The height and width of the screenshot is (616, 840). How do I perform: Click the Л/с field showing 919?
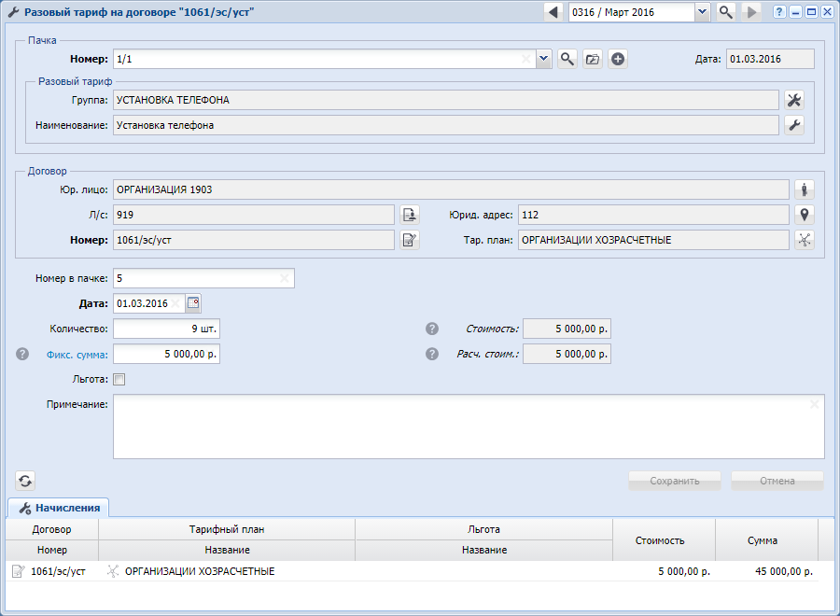pyautogui.click(x=254, y=215)
